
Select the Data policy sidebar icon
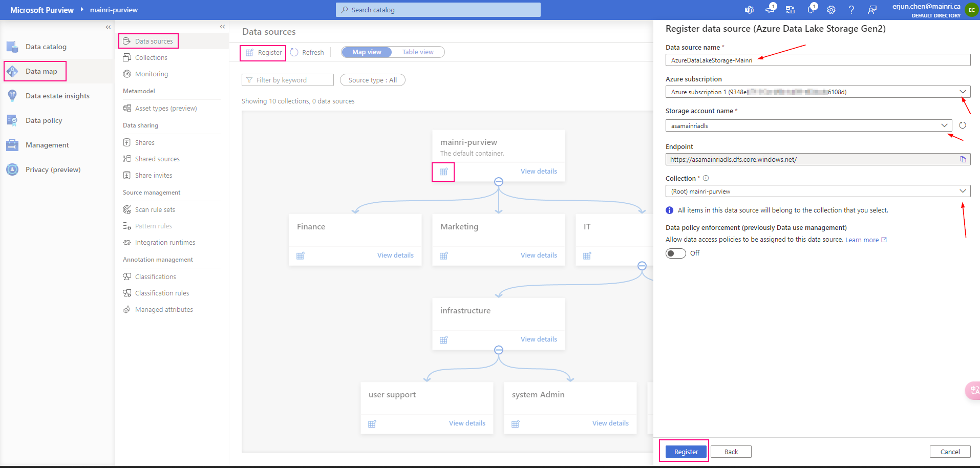[12, 120]
